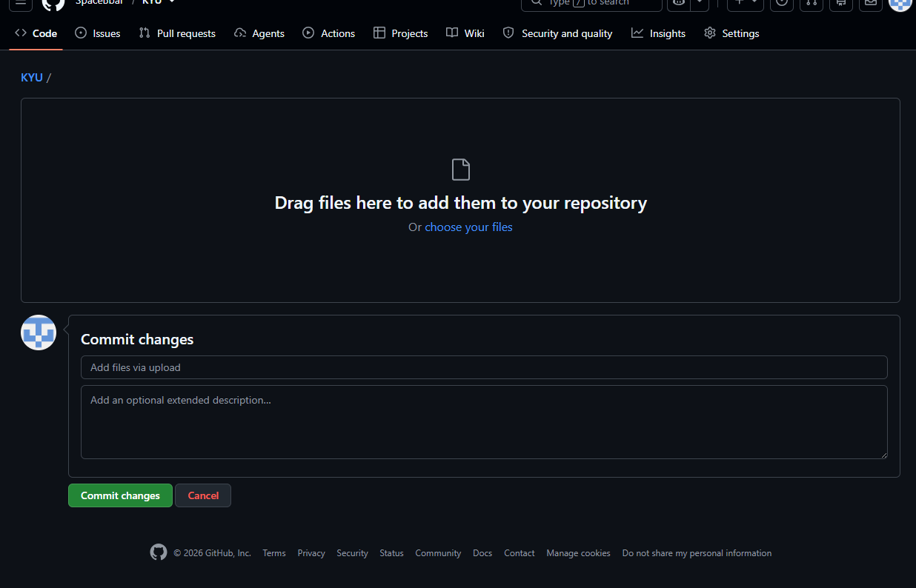Open the Pull requests tab

coord(177,33)
